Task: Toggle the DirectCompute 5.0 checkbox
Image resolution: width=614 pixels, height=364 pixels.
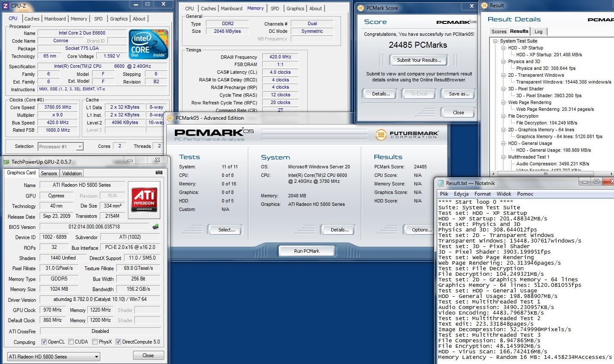Action: 118,342
